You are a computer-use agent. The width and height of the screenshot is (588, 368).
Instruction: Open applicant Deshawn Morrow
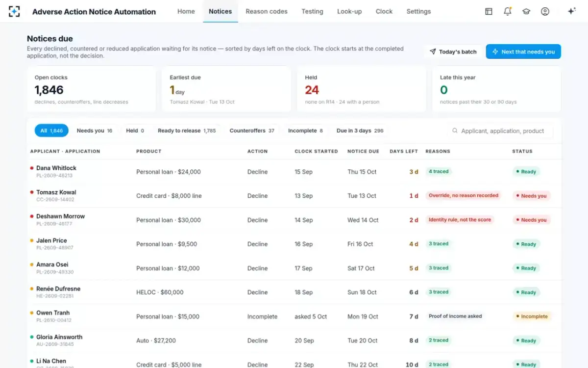(x=60, y=216)
